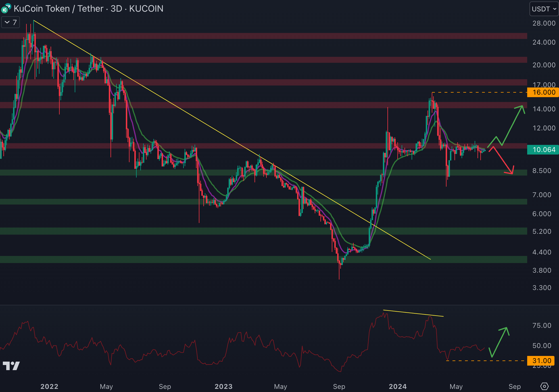
Task: Open the USDT currency dropdown
Action: click(544, 9)
